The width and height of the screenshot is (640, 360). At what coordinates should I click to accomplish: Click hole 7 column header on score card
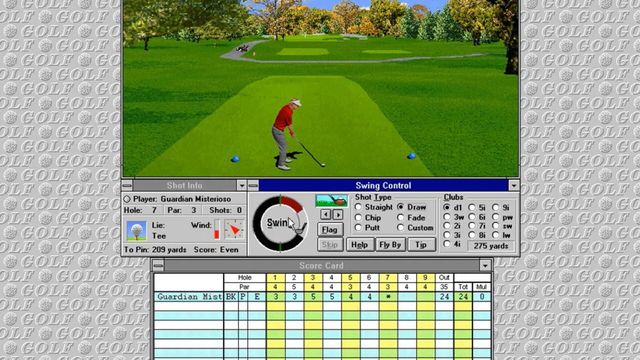(x=388, y=278)
